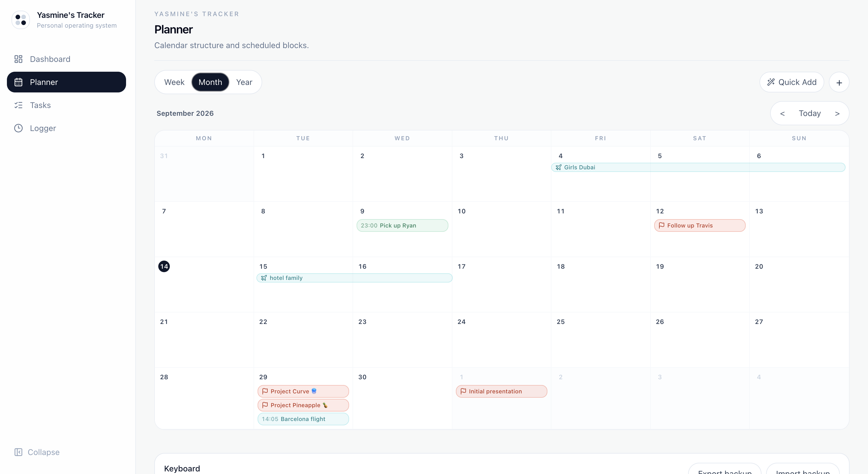Click the Collapse sidebar panel icon

[18, 452]
